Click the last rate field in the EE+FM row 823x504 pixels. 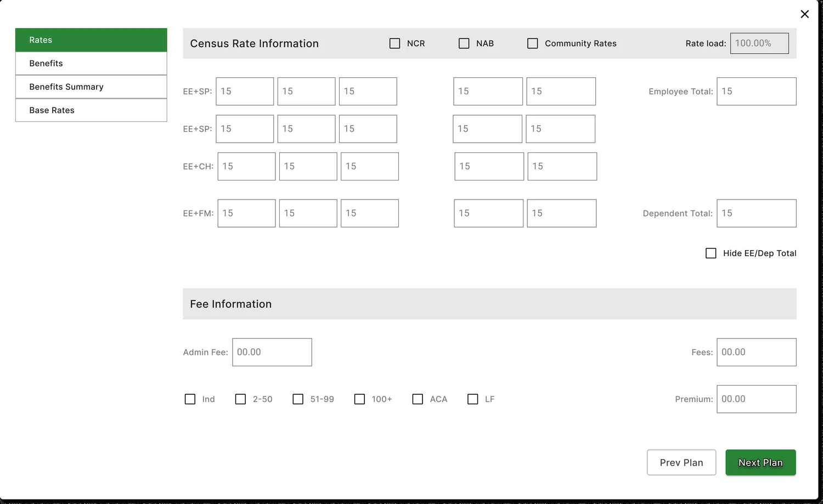click(x=561, y=213)
